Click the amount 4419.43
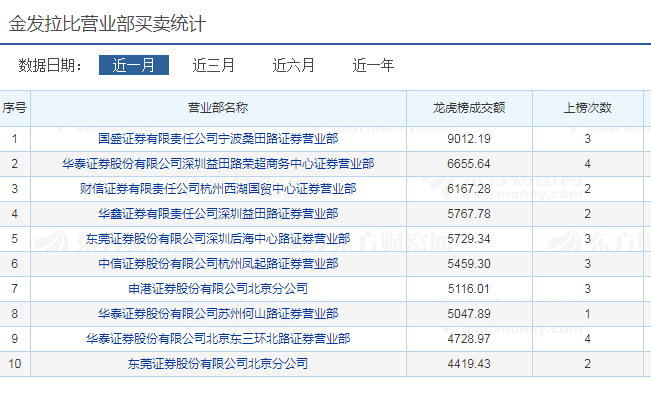Image resolution: width=651 pixels, height=396 pixels. [469, 364]
